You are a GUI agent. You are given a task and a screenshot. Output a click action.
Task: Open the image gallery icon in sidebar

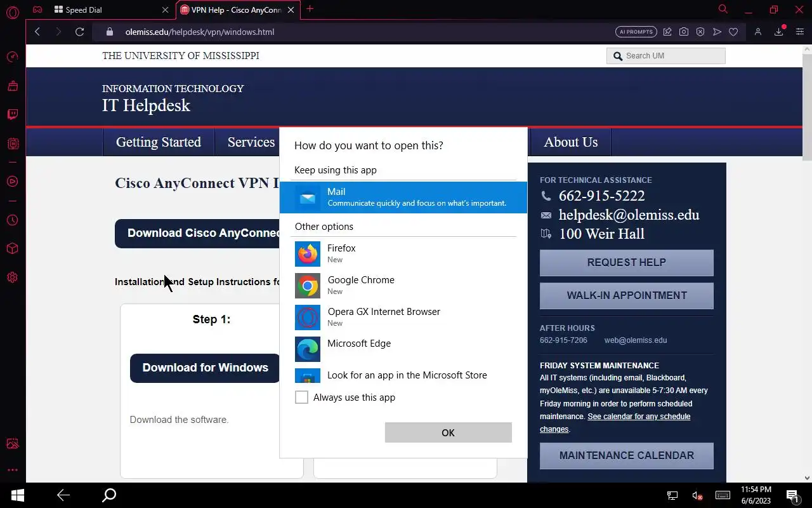click(x=13, y=443)
